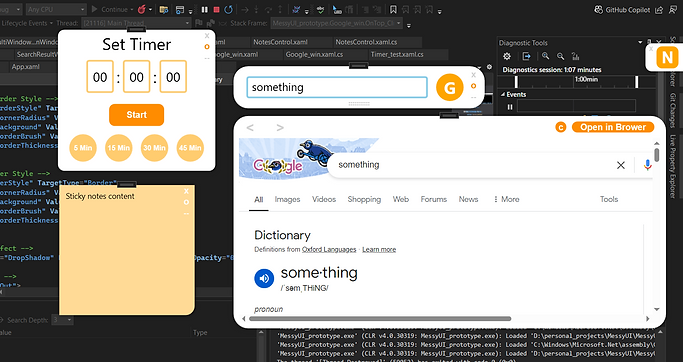Select the Shopping tab in Google results
This screenshot has width=683, height=362.
point(364,199)
